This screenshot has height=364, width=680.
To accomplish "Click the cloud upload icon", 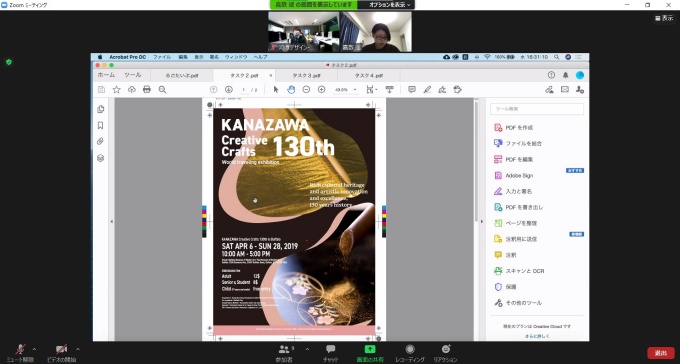I will (x=131, y=89).
